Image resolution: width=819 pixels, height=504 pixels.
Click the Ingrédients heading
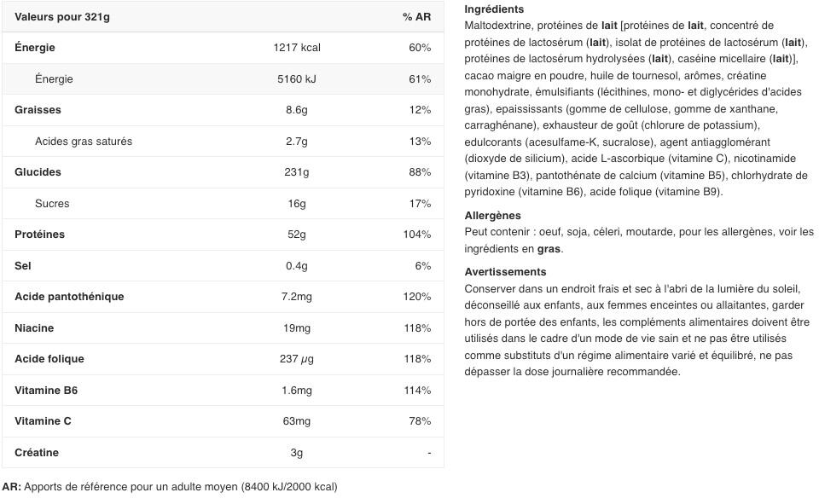click(x=494, y=9)
